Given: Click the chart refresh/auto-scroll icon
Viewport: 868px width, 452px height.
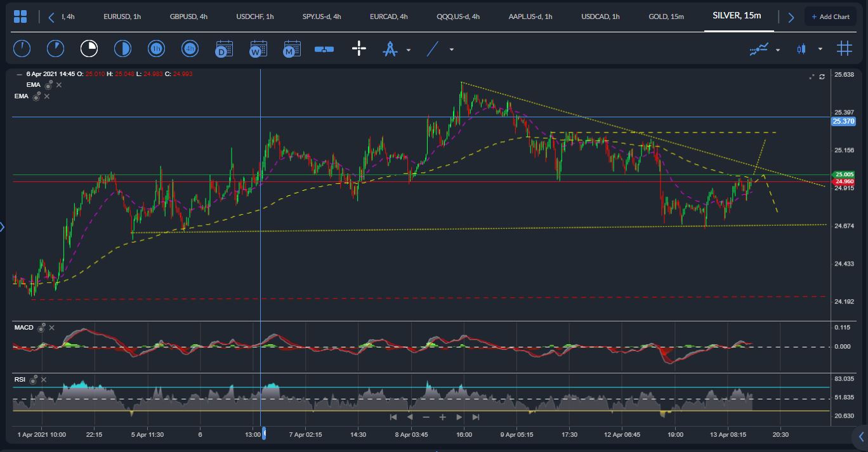Looking at the screenshot, I should coord(822,77).
